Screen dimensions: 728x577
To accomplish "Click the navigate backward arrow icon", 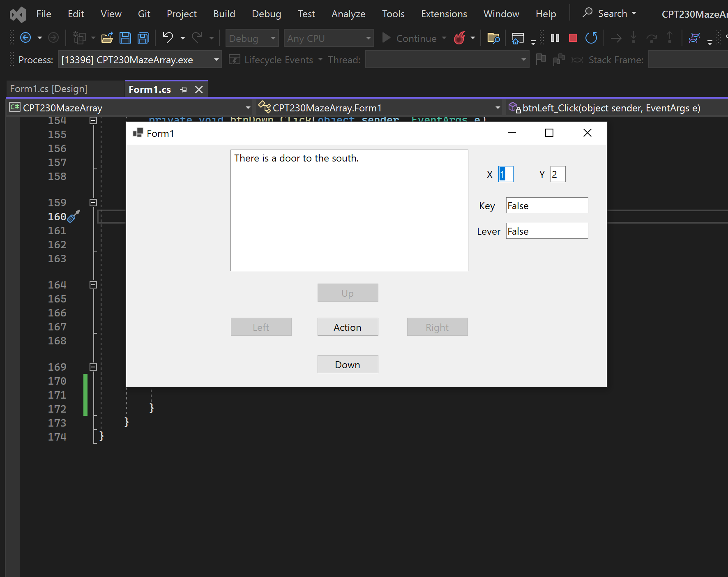I will point(25,37).
